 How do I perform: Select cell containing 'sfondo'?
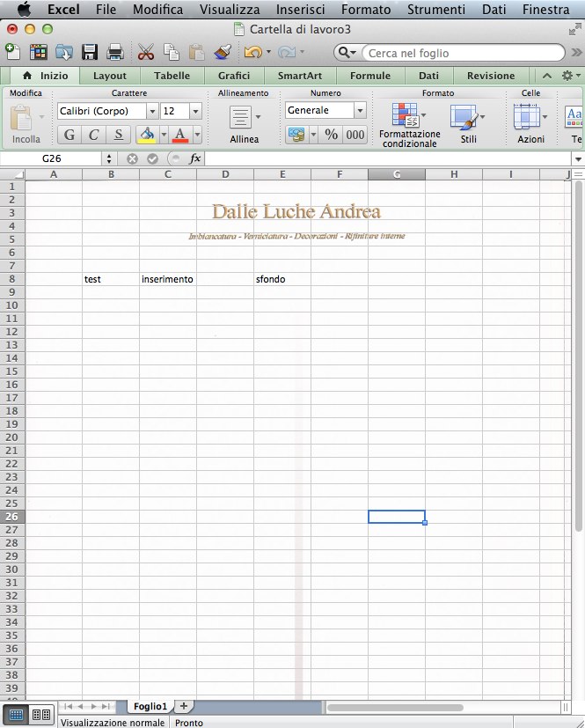click(282, 279)
